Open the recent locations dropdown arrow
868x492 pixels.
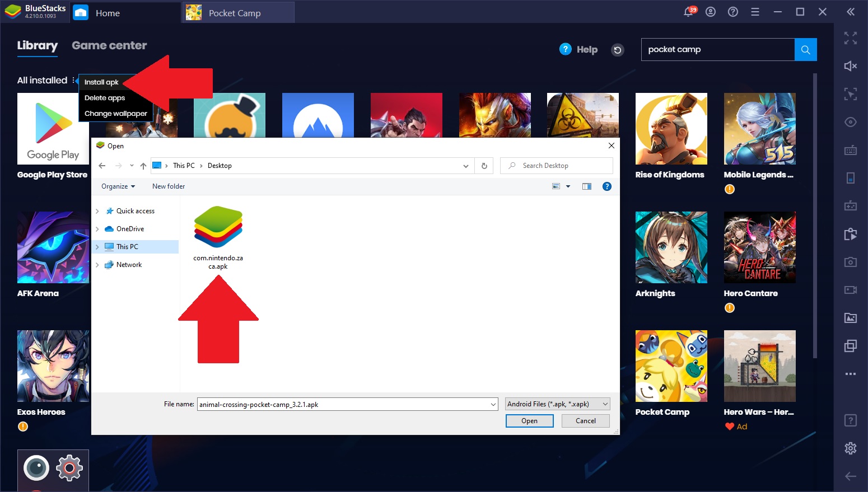132,166
